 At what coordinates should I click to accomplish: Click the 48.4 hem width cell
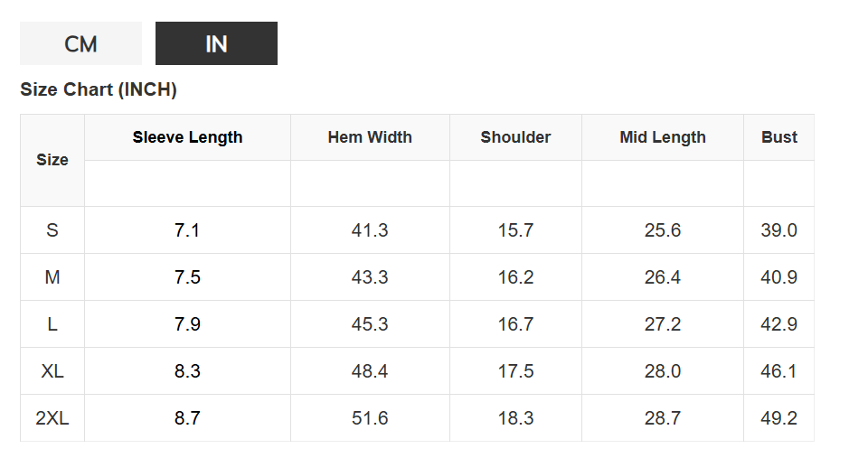point(370,371)
